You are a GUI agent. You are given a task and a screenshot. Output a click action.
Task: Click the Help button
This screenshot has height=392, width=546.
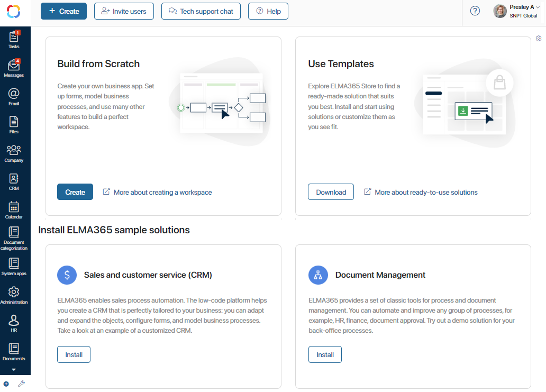(x=268, y=11)
